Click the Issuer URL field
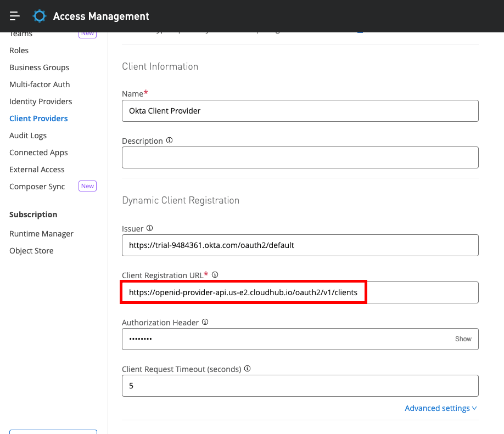The image size is (504, 434). point(300,245)
